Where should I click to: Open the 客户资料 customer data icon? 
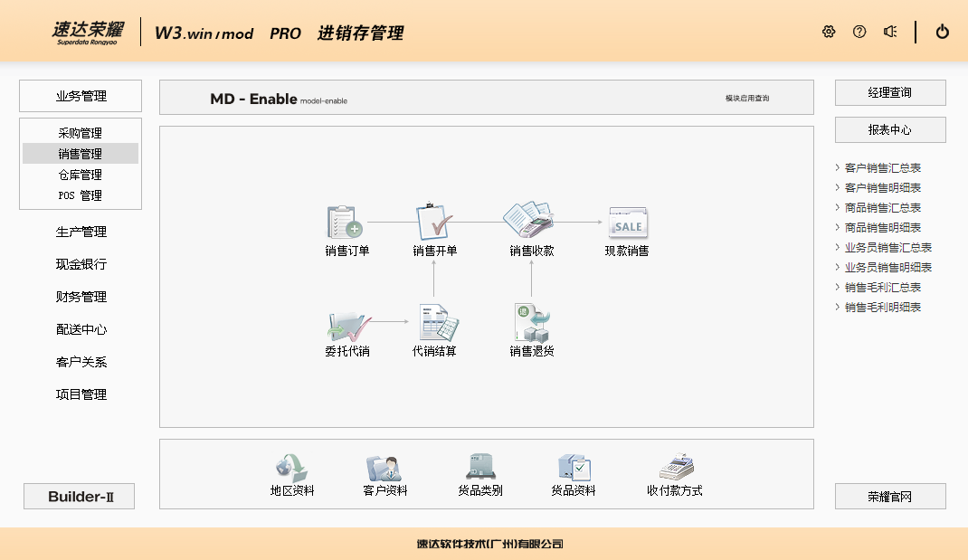click(382, 469)
